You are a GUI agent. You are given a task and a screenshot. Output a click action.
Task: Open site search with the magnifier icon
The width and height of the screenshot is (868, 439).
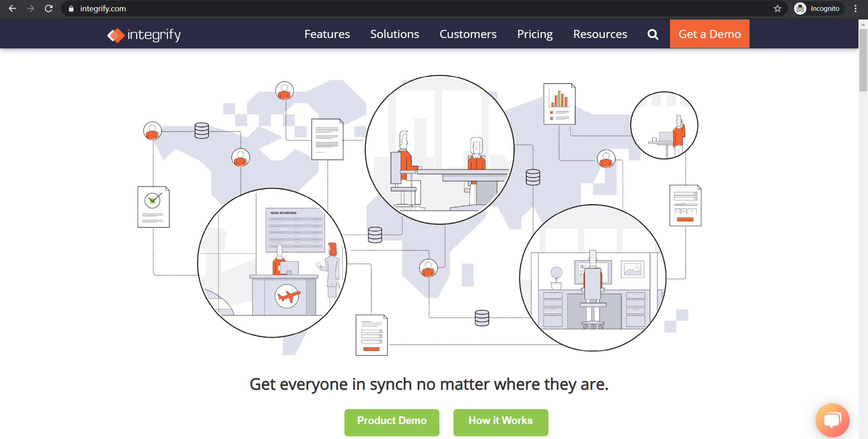pos(653,34)
